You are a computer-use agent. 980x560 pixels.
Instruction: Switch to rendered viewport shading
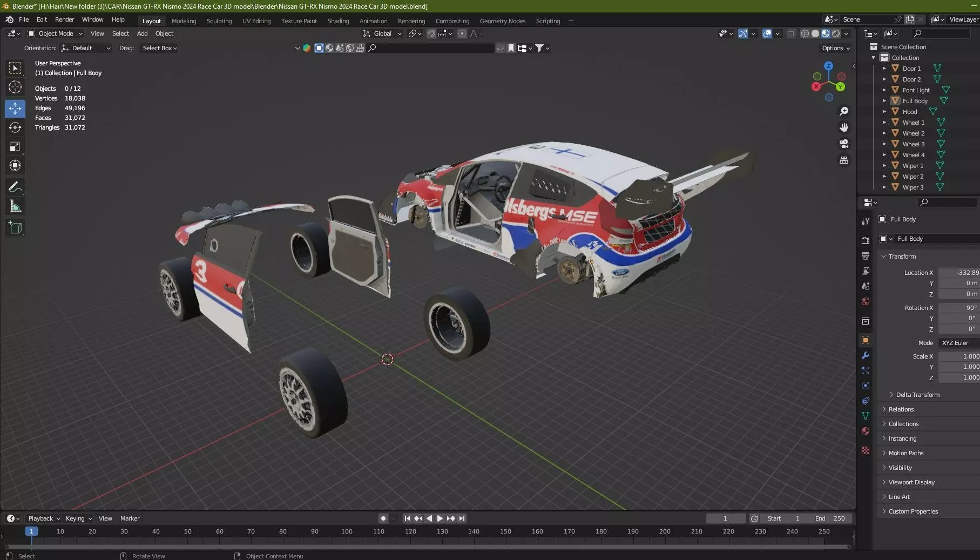tap(836, 33)
